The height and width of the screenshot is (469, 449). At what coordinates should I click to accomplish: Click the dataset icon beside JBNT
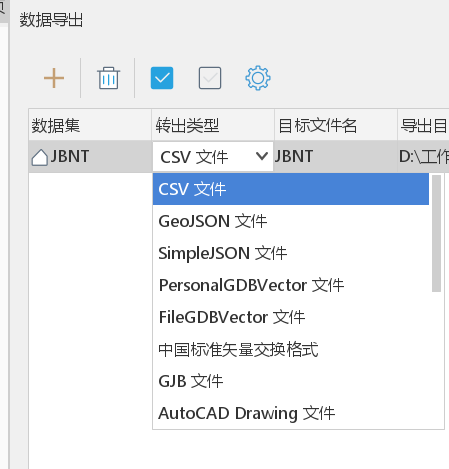[40, 157]
